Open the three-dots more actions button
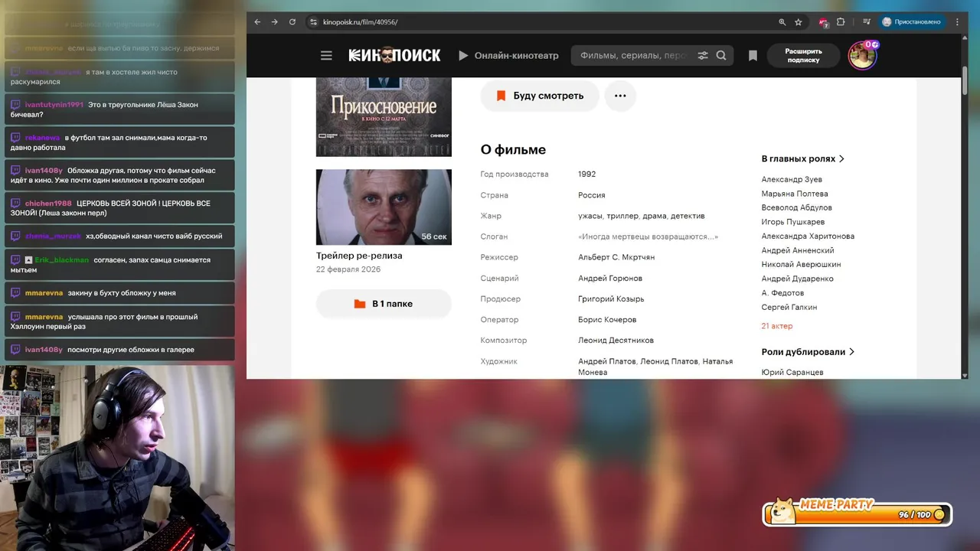Viewport: 980px width, 551px height. (620, 96)
